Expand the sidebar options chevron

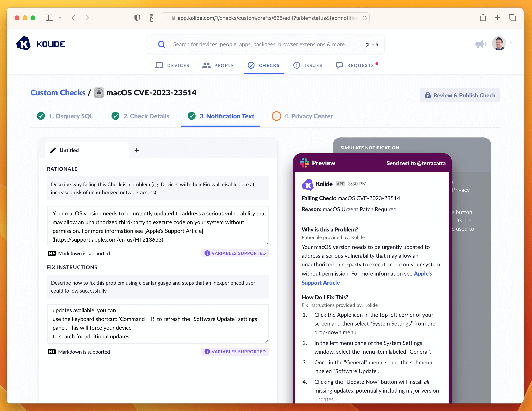[60, 18]
